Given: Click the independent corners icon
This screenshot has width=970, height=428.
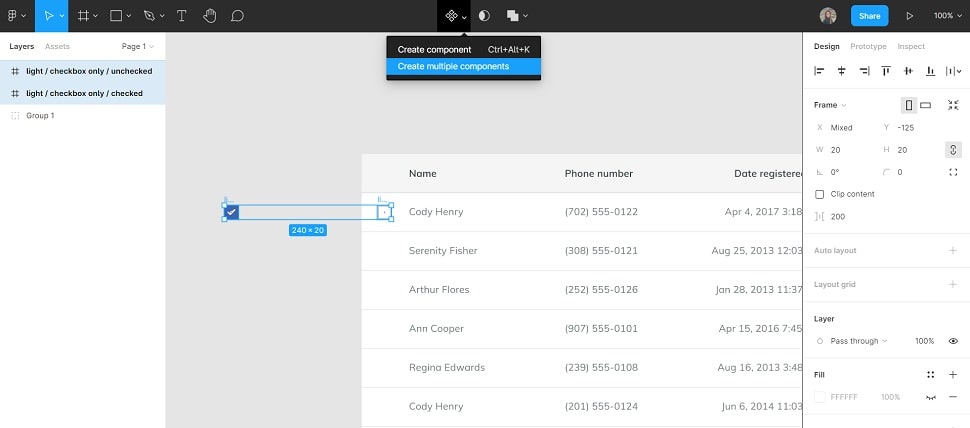Looking at the screenshot, I should point(953,172).
